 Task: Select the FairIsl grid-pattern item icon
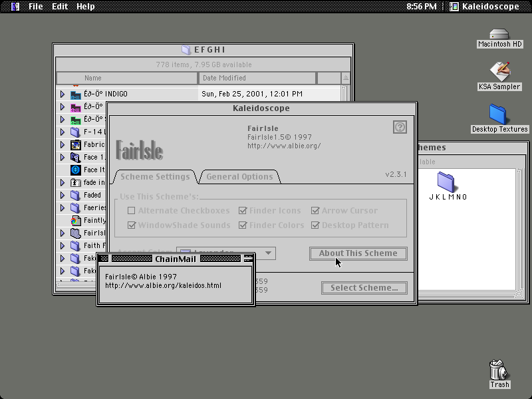pyautogui.click(x=75, y=233)
